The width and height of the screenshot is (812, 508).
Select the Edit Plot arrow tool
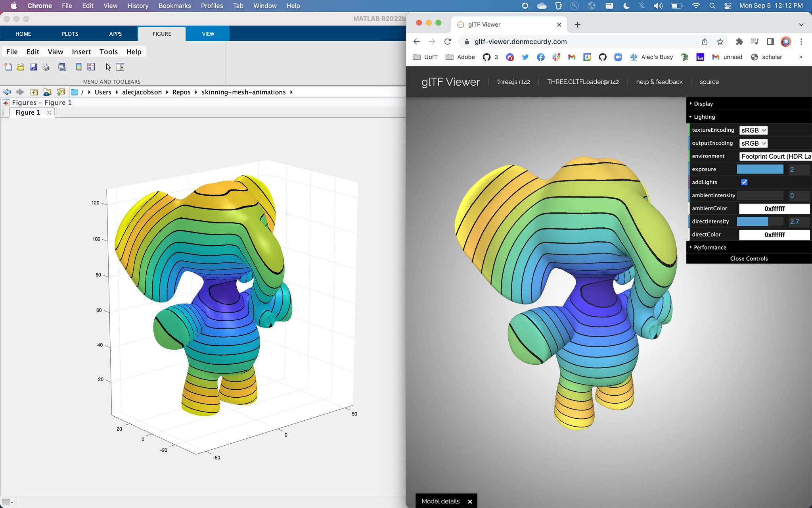pos(108,67)
